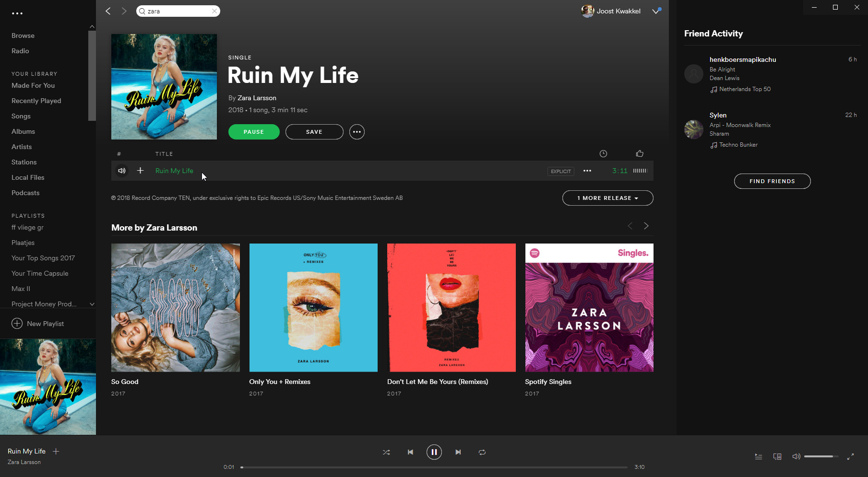Go to the previous track
868x477 pixels.
(410, 452)
